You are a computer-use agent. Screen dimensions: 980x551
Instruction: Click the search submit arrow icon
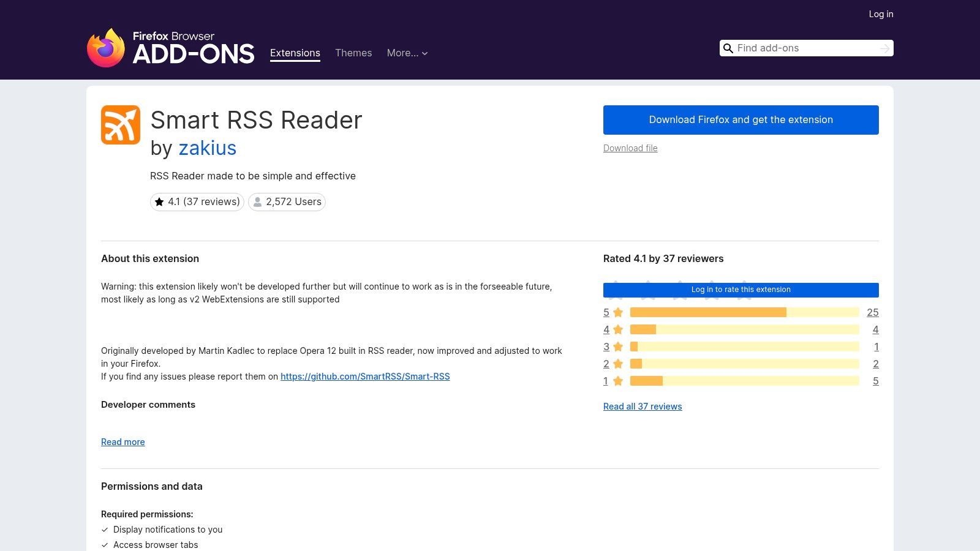tap(884, 48)
